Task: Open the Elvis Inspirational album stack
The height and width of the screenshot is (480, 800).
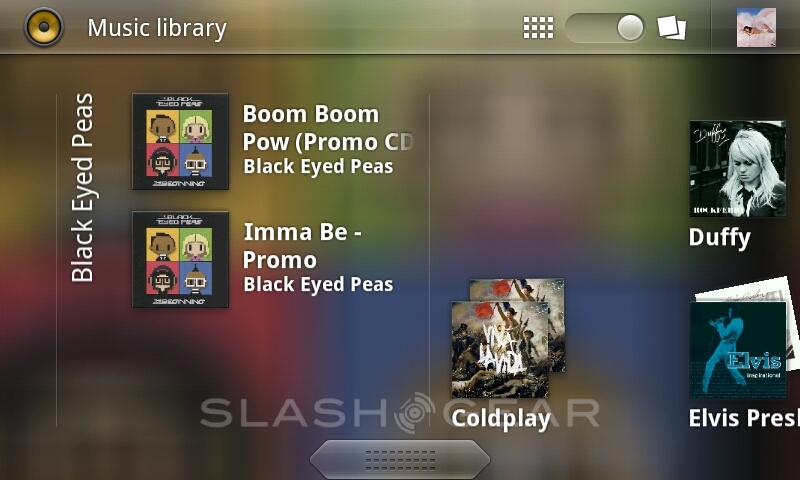Action: click(x=742, y=338)
